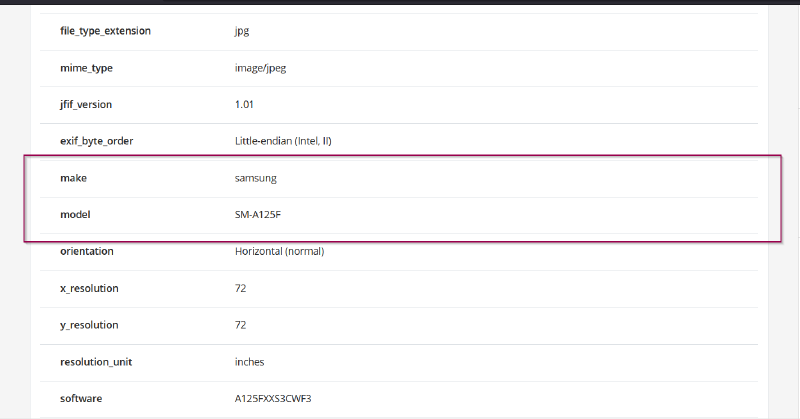Image resolution: width=800 pixels, height=419 pixels.
Task: Select the jfif_version label
Action: click(x=88, y=104)
